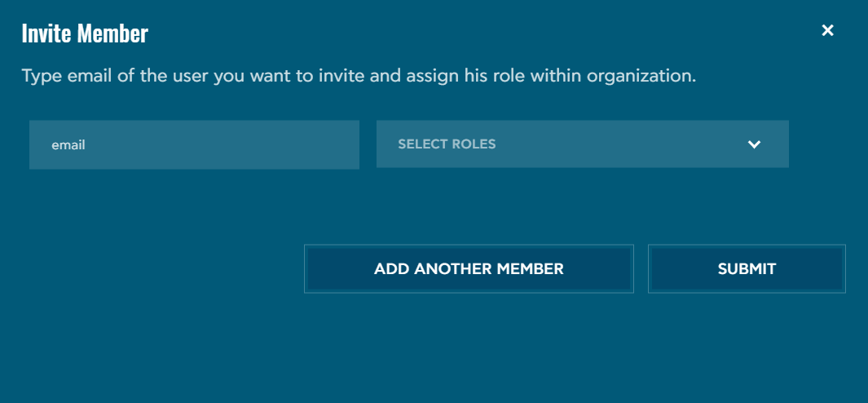
Task: Click the "SELECT ROLES" label text
Action: pyautogui.click(x=447, y=144)
